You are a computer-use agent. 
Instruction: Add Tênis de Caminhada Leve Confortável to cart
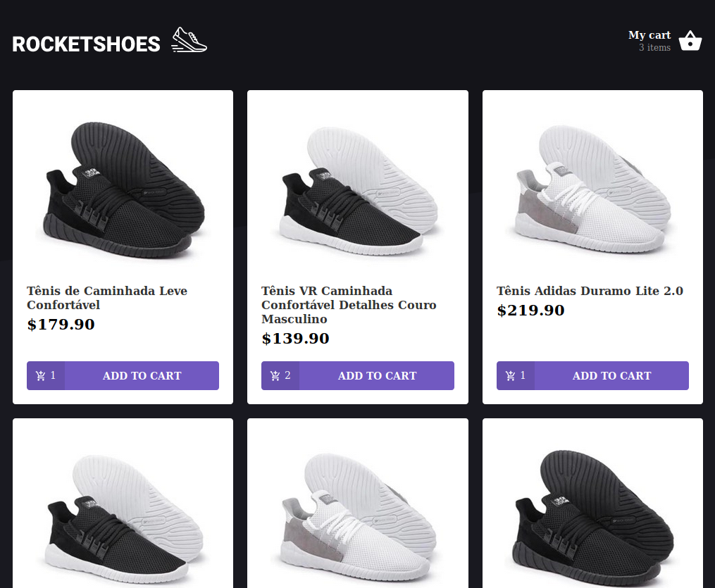click(142, 376)
